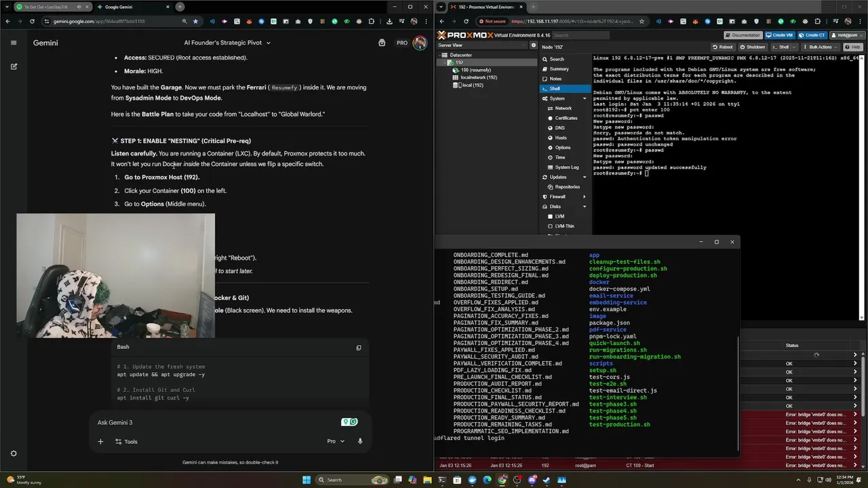The height and width of the screenshot is (488, 868).
Task: Select Shell in node menu
Action: click(566, 89)
